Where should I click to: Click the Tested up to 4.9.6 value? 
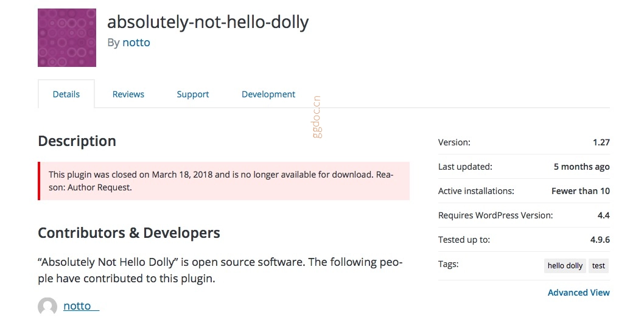click(x=600, y=240)
